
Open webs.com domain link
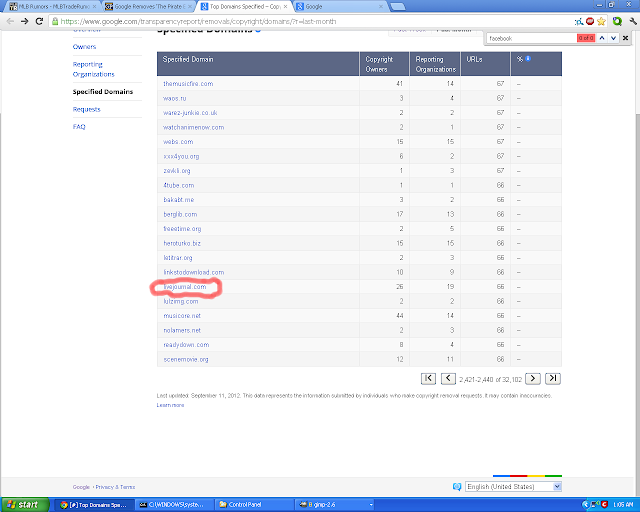coord(178,142)
